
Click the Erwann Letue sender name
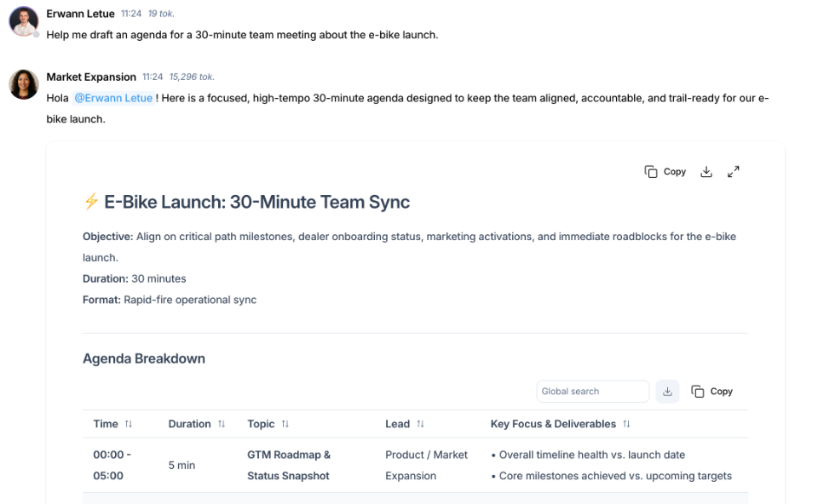[x=80, y=14]
